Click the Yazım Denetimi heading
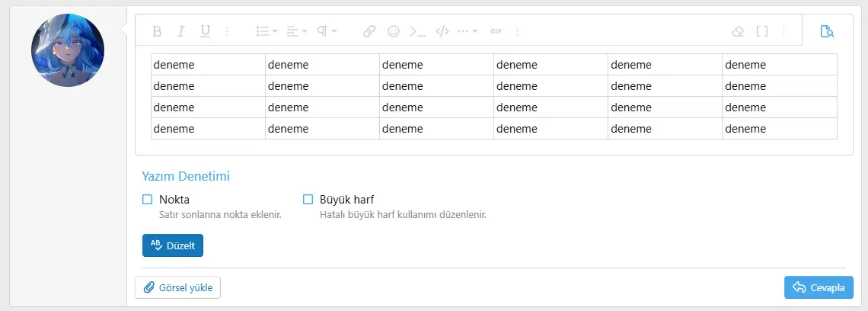This screenshot has width=868, height=311. click(x=186, y=177)
